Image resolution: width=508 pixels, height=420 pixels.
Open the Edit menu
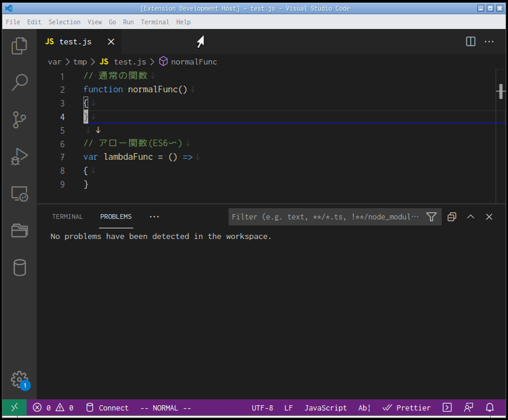coord(34,22)
